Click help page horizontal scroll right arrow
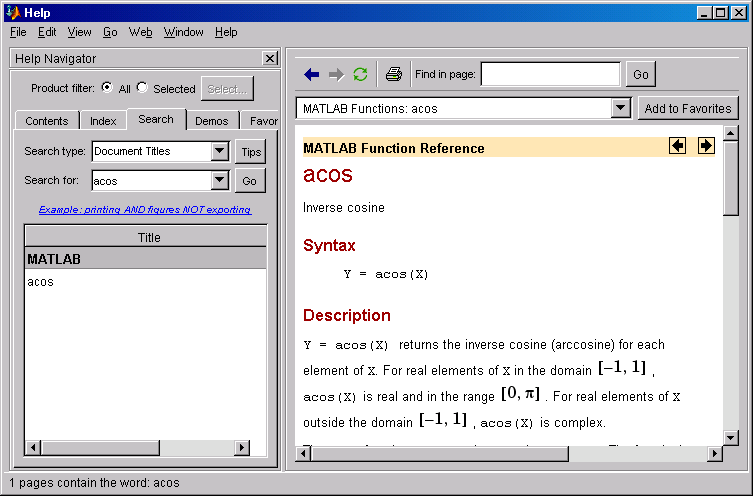 715,453
